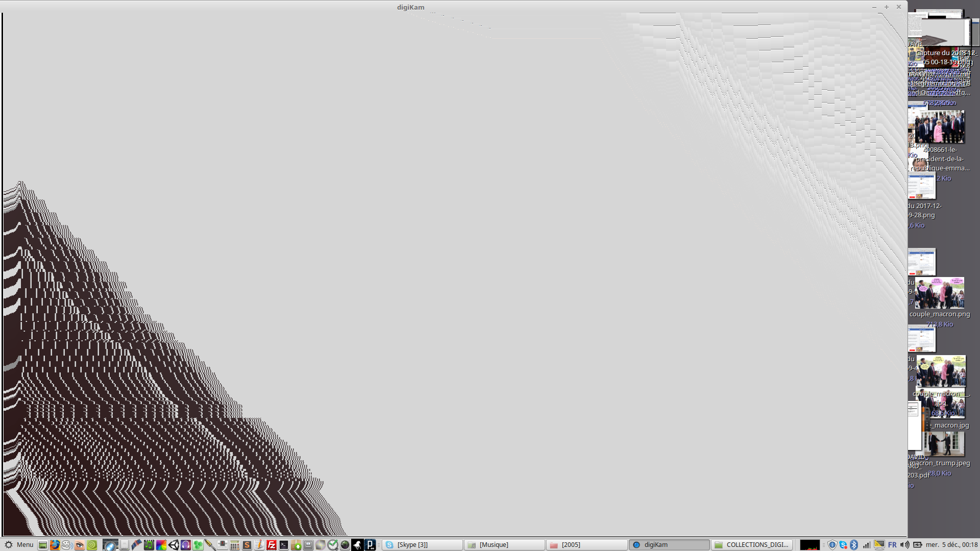Click the system monitor graph applet

(x=810, y=545)
